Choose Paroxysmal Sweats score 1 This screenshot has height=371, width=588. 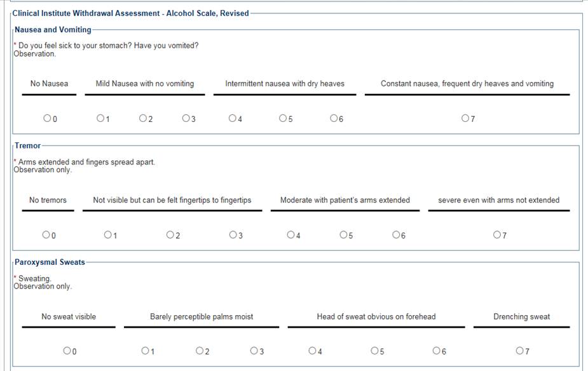pyautogui.click(x=145, y=351)
